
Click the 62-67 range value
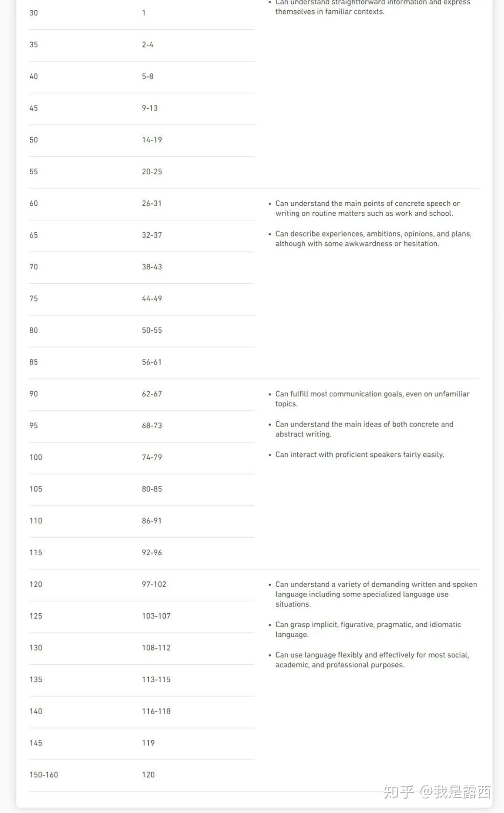(x=152, y=394)
